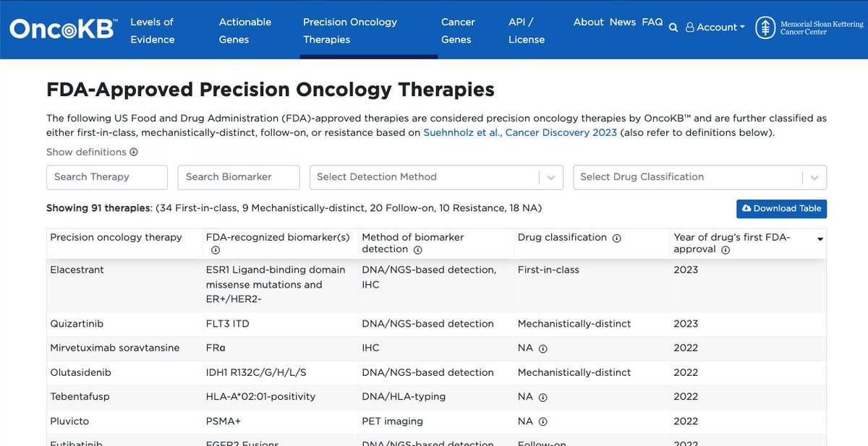Open the search magnifier icon in navbar
The height and width of the screenshot is (446, 868).
673,27
